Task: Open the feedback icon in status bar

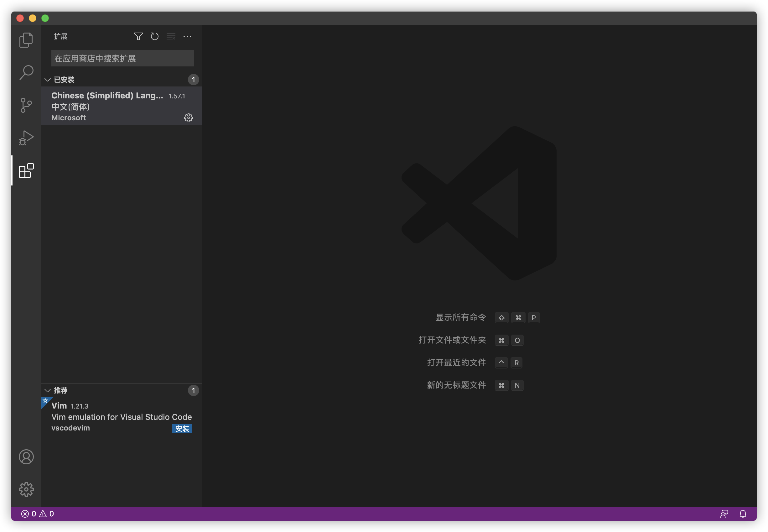Action: tap(724, 514)
